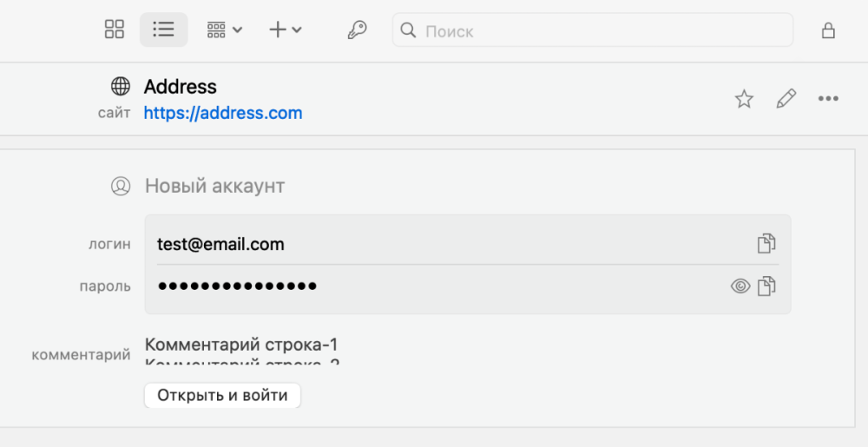Click the chevron next to plus icon
Screen dimensions: 868x447
point(297,30)
